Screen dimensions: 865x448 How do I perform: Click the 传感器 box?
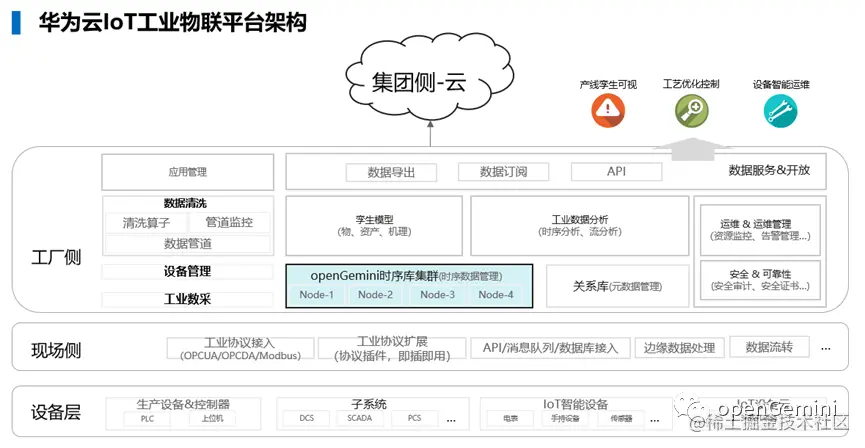click(x=621, y=419)
